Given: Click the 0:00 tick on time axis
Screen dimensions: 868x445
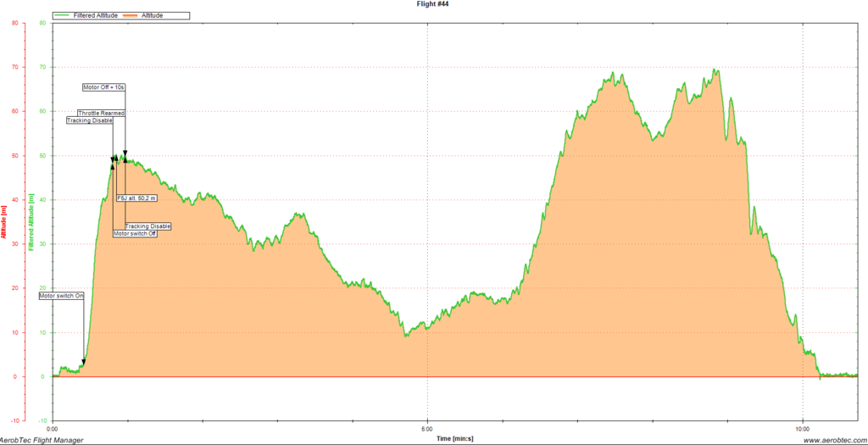Looking at the screenshot, I should (x=53, y=428).
